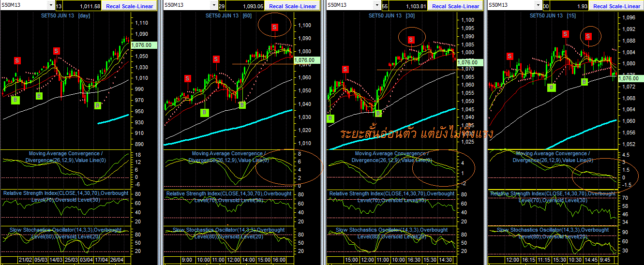644x265 pixels.
Task: Click the small field showing 55 on the 30-minute chart
Action: [x=386, y=6]
